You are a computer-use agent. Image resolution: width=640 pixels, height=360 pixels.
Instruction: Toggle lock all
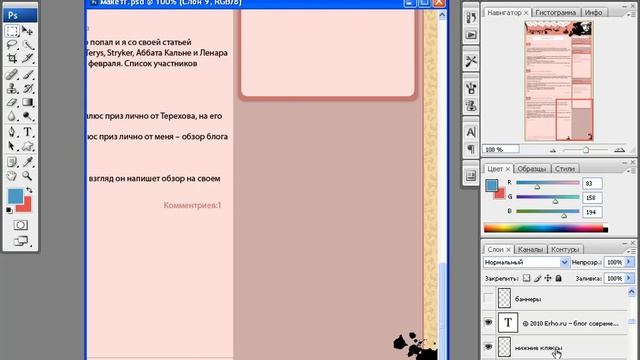tap(558, 278)
